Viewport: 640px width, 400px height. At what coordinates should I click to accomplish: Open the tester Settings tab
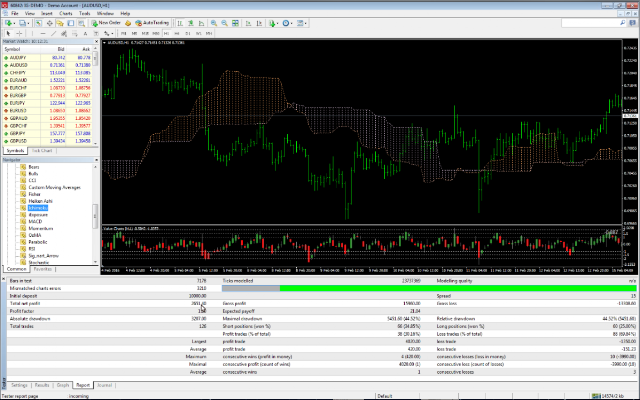[x=19, y=385]
